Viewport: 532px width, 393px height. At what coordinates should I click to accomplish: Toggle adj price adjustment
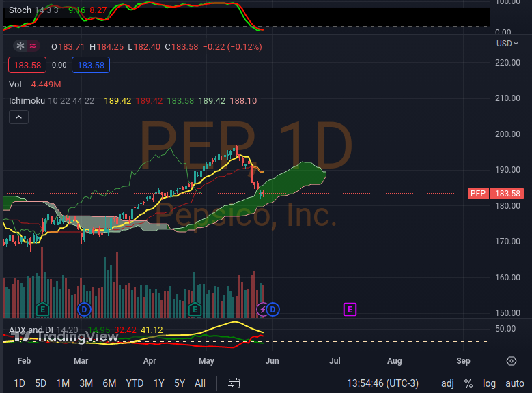[x=447, y=383]
